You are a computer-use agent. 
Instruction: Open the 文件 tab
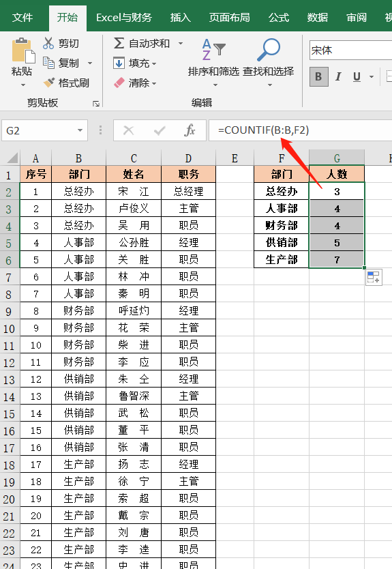[x=22, y=18]
